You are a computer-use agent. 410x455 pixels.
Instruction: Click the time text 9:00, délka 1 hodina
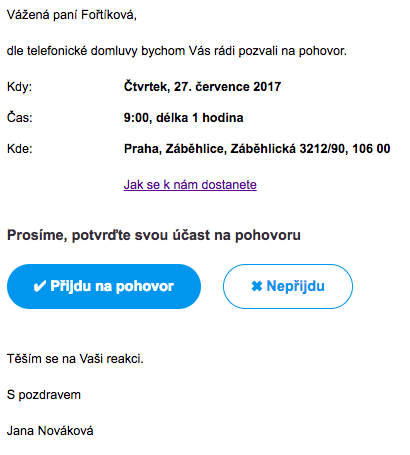183,118
